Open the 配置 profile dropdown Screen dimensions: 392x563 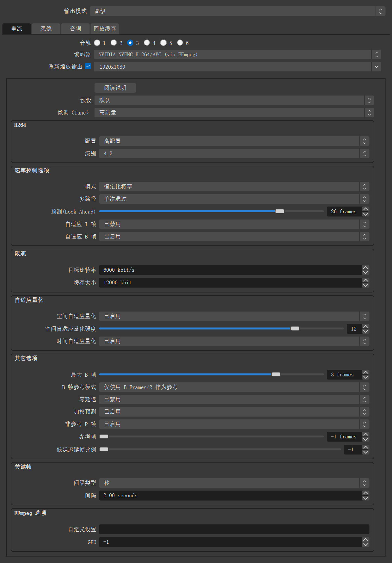(234, 141)
